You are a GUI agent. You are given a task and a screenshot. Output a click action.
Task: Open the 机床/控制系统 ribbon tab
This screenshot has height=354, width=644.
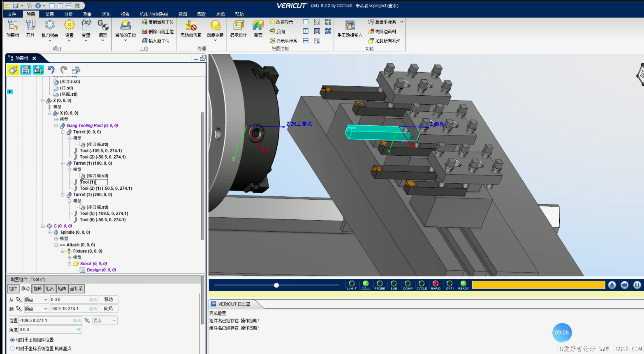pyautogui.click(x=154, y=14)
